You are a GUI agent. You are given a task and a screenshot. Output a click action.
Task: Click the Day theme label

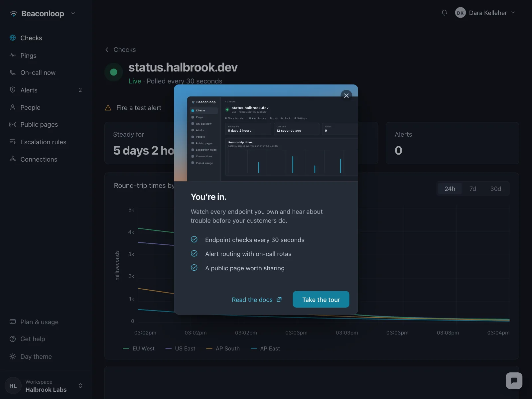coord(36,356)
